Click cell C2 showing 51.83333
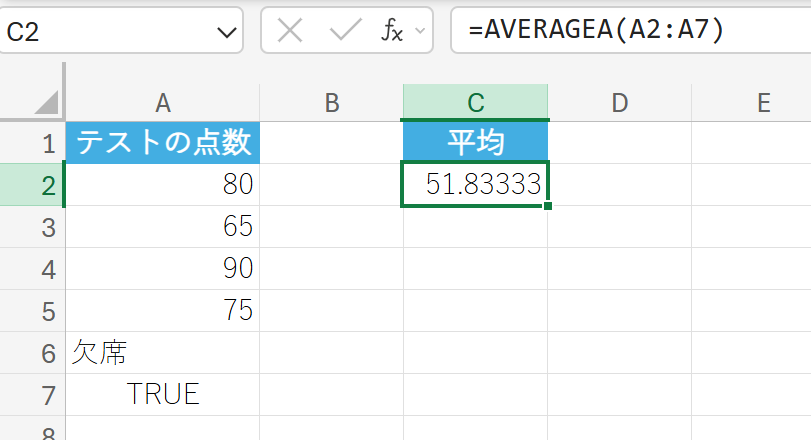811x440 pixels. (475, 184)
